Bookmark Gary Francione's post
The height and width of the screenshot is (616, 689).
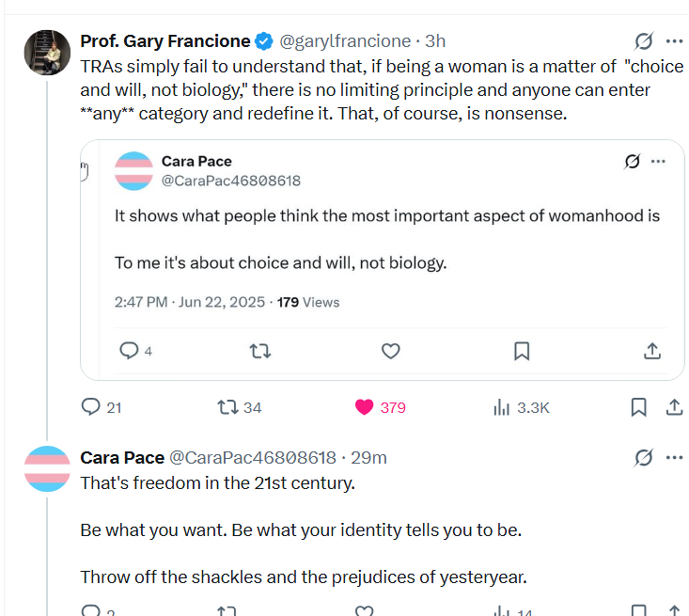click(x=638, y=407)
